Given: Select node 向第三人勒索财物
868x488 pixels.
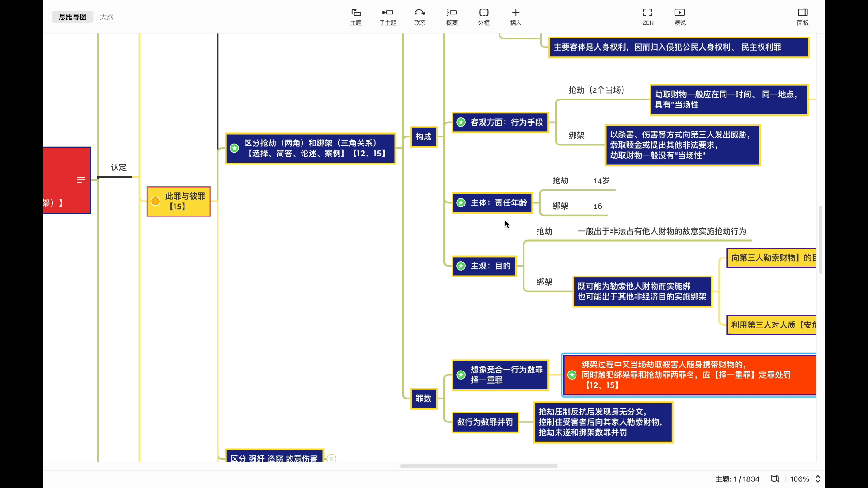Looking at the screenshot, I should point(772,258).
